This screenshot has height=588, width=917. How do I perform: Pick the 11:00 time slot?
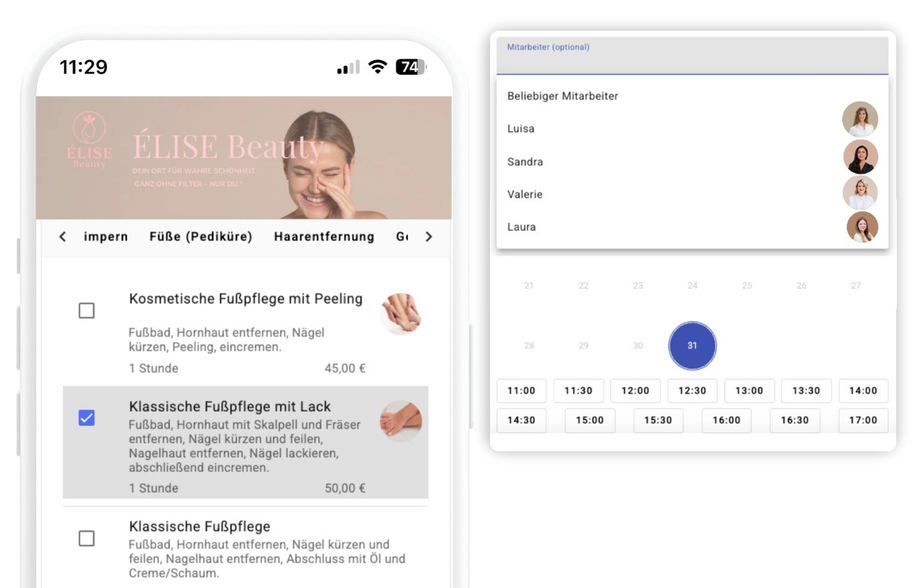click(x=521, y=391)
